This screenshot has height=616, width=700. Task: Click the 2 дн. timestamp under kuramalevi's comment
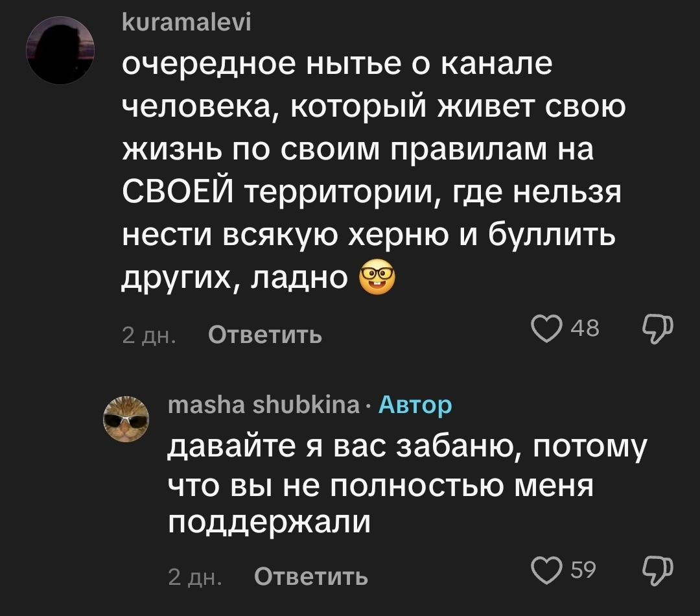(149, 335)
